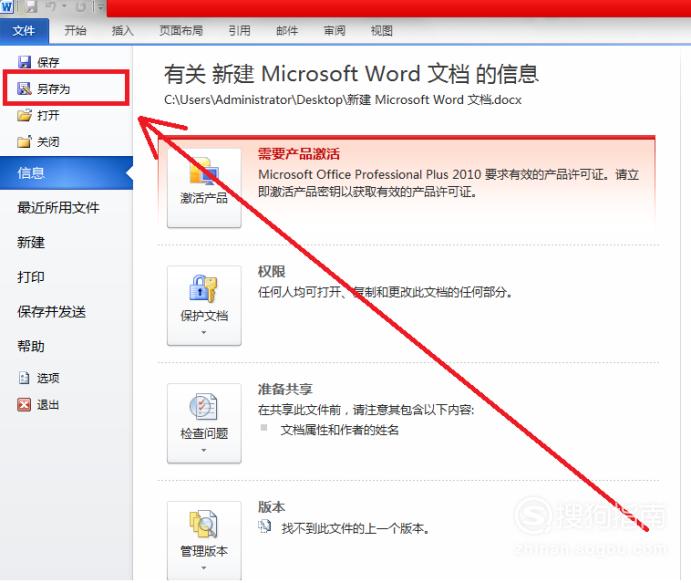Expand the 检查问题 dropdown arrow
691x583 pixels.
[x=204, y=450]
